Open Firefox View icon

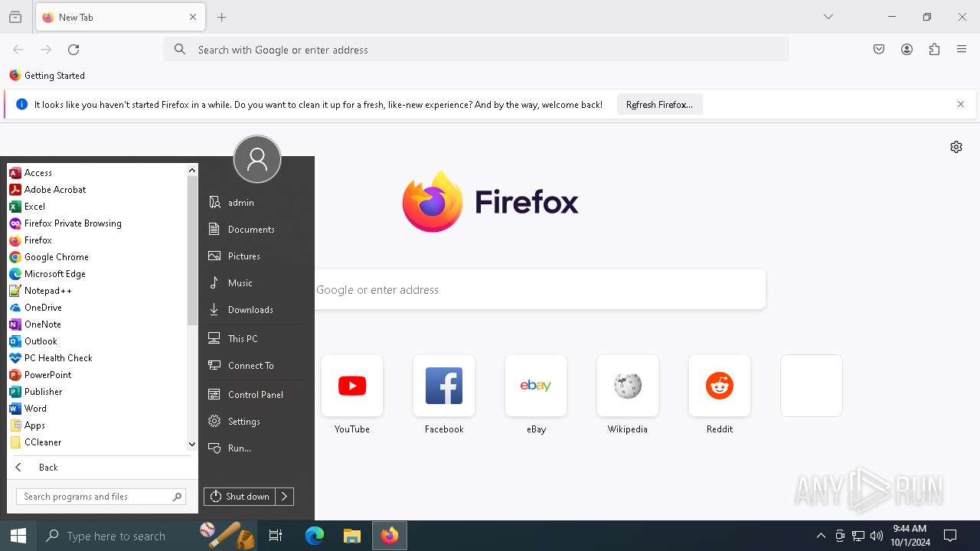(x=15, y=17)
